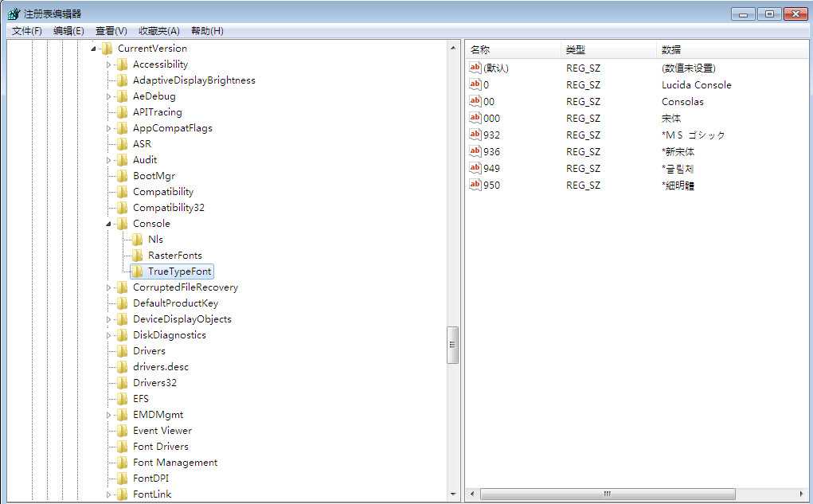Expand the Accessibility key

point(108,64)
